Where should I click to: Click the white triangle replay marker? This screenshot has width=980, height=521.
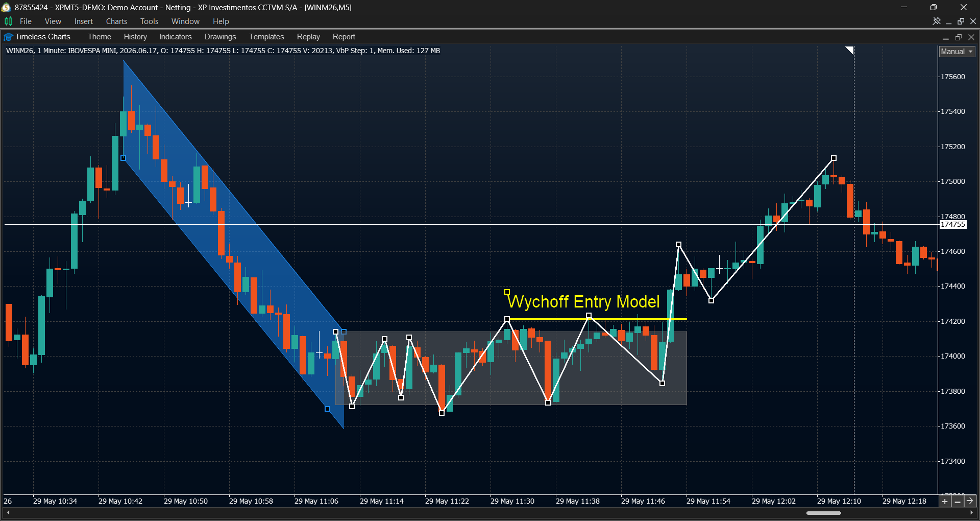(850, 50)
